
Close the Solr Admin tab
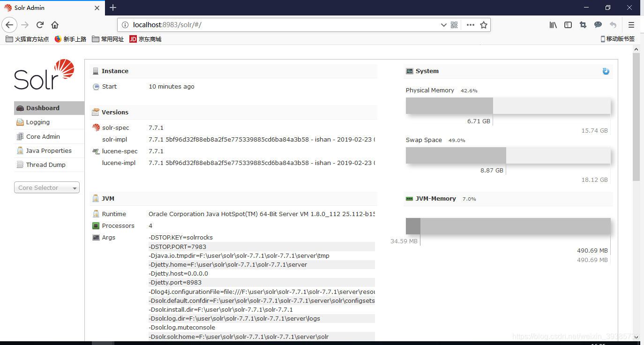coord(97,8)
